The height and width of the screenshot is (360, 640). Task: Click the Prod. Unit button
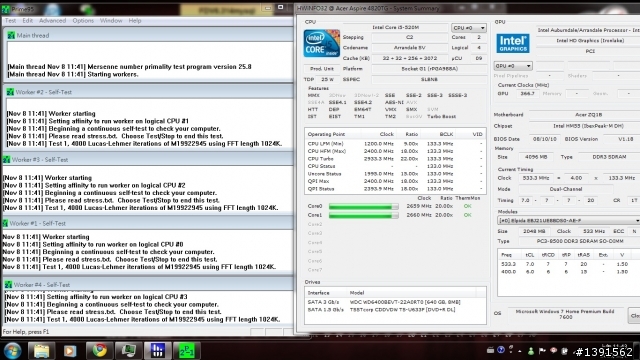click(322, 69)
